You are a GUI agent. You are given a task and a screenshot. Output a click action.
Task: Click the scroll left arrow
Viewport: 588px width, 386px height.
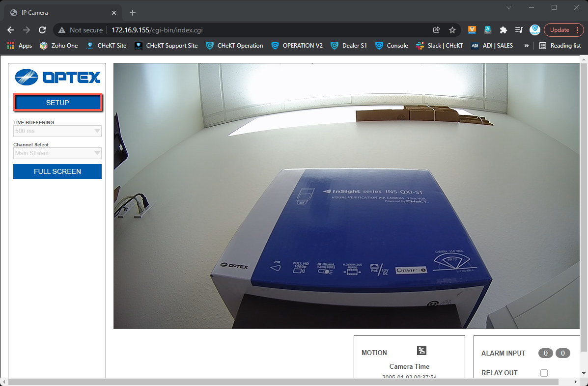(x=3, y=382)
